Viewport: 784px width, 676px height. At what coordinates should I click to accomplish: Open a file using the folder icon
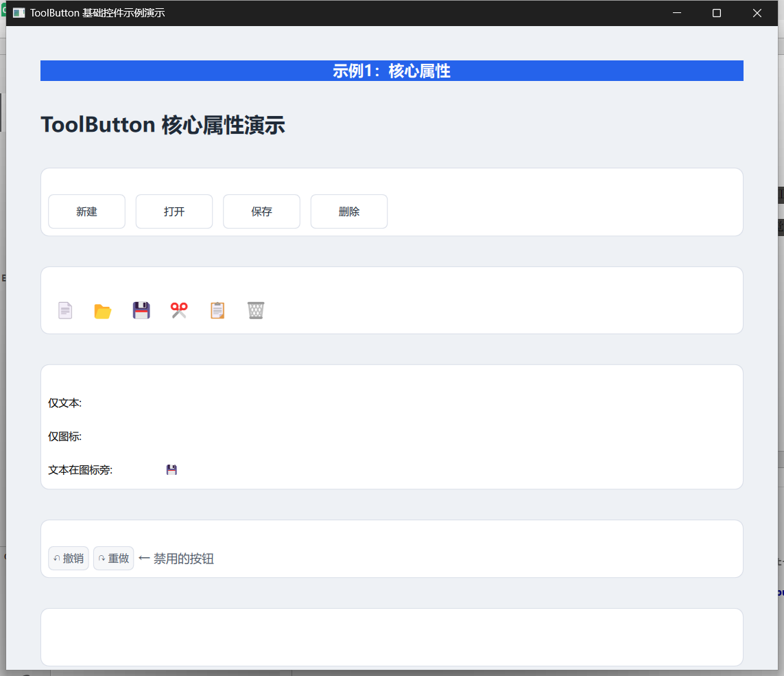point(103,310)
